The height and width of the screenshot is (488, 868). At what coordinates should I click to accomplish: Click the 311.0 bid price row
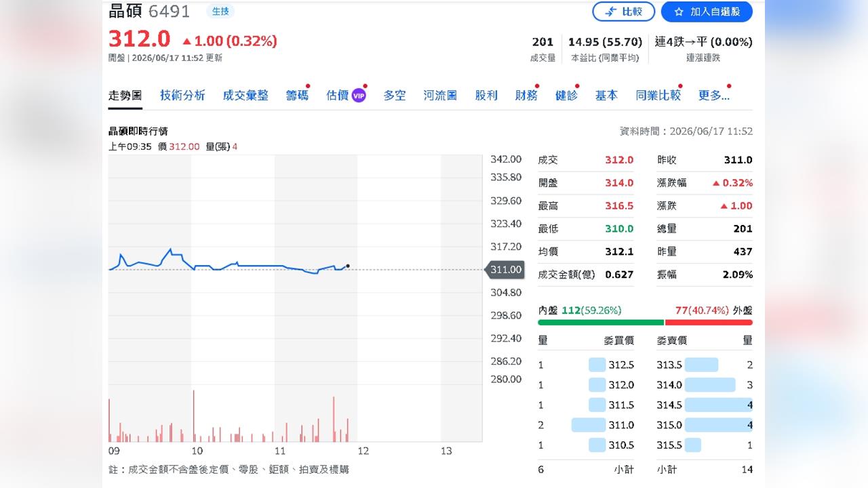point(586,425)
